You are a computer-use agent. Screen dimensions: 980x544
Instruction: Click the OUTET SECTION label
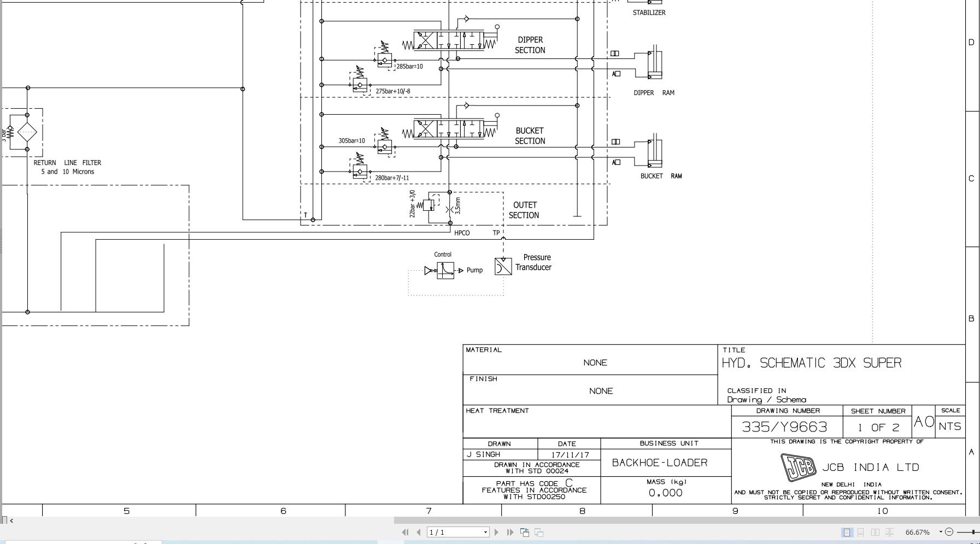(524, 210)
